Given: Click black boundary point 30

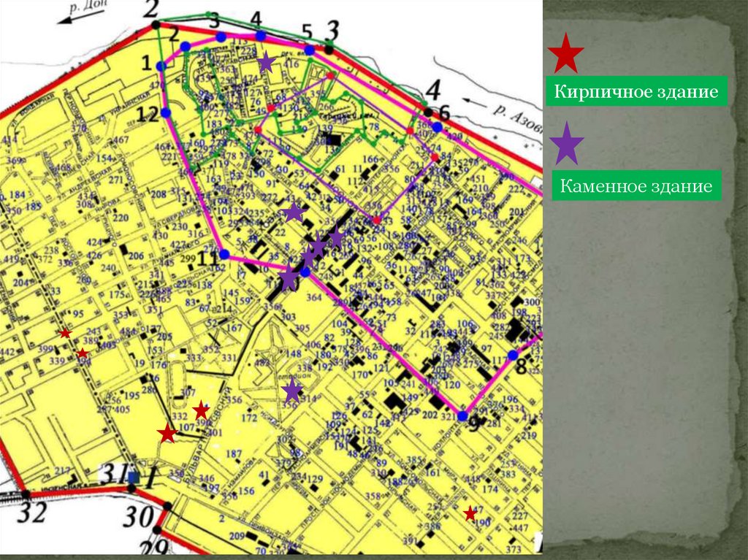Looking at the screenshot, I should click(167, 507).
